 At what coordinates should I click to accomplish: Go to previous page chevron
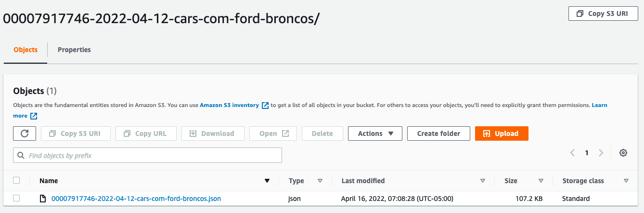[x=573, y=153]
